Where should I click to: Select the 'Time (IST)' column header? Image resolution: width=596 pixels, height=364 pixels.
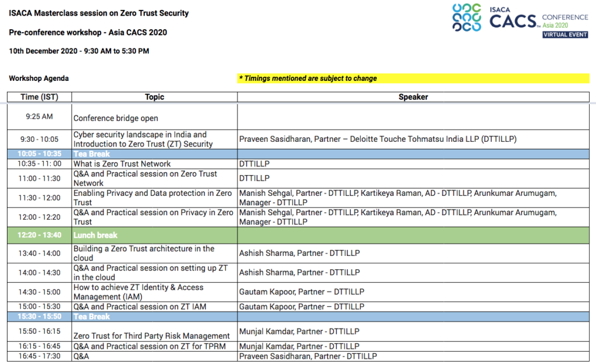(40, 97)
